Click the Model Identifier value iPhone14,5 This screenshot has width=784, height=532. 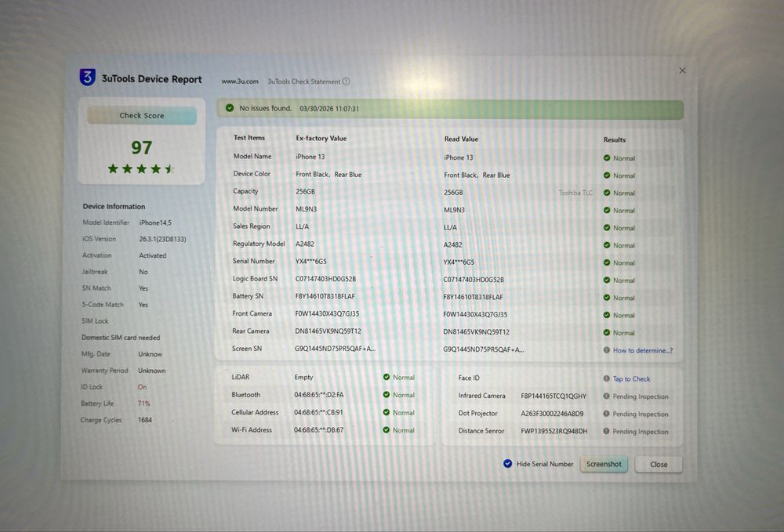click(x=155, y=223)
